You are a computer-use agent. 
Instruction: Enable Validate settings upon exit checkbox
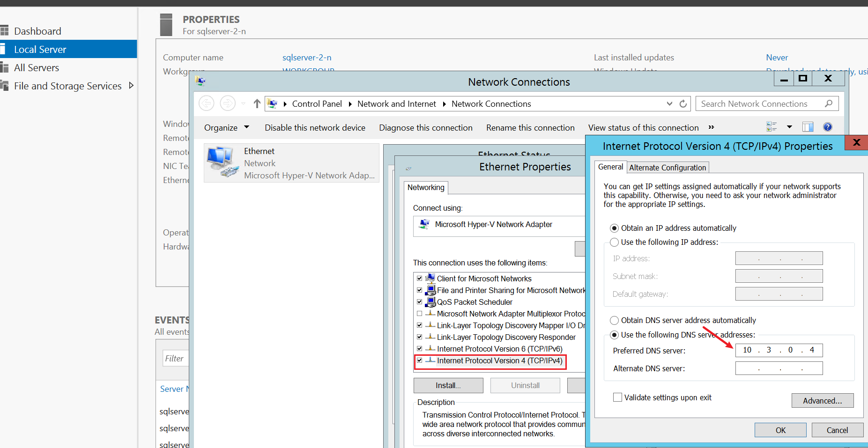point(618,397)
